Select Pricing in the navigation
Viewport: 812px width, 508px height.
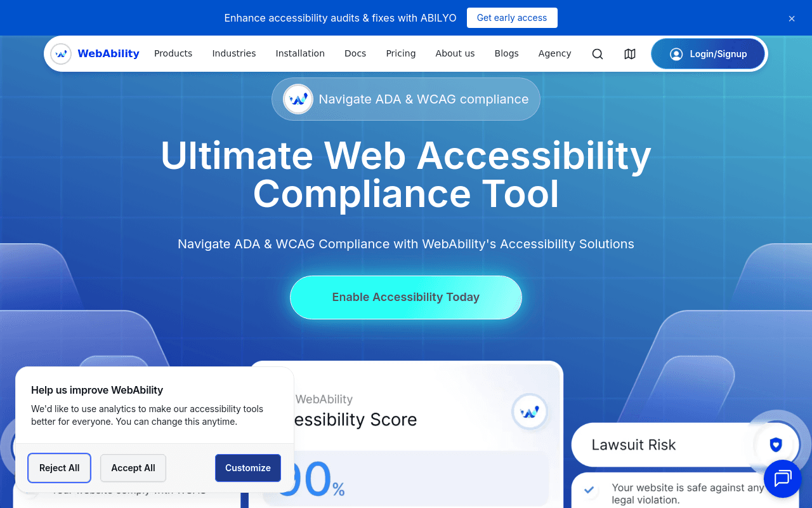click(x=400, y=53)
